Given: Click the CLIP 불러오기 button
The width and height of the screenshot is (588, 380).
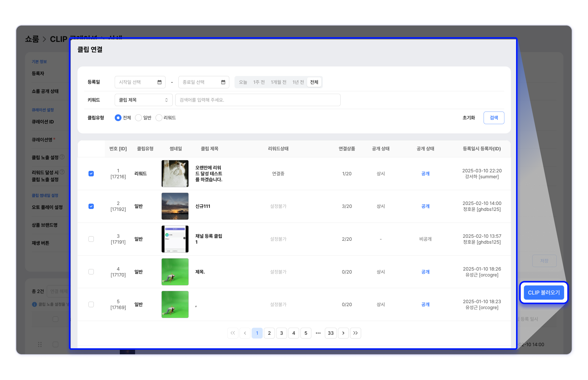Looking at the screenshot, I should (x=544, y=292).
